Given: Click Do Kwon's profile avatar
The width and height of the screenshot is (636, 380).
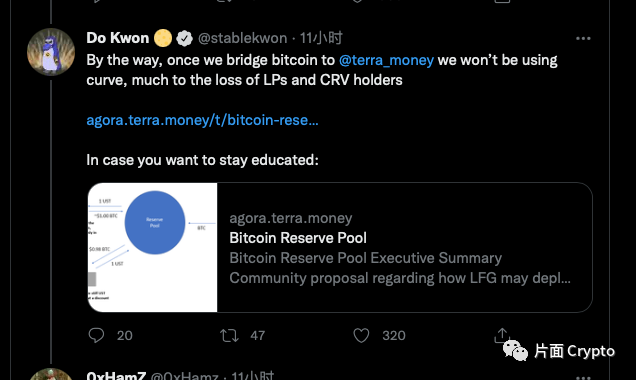Looking at the screenshot, I should point(51,52).
